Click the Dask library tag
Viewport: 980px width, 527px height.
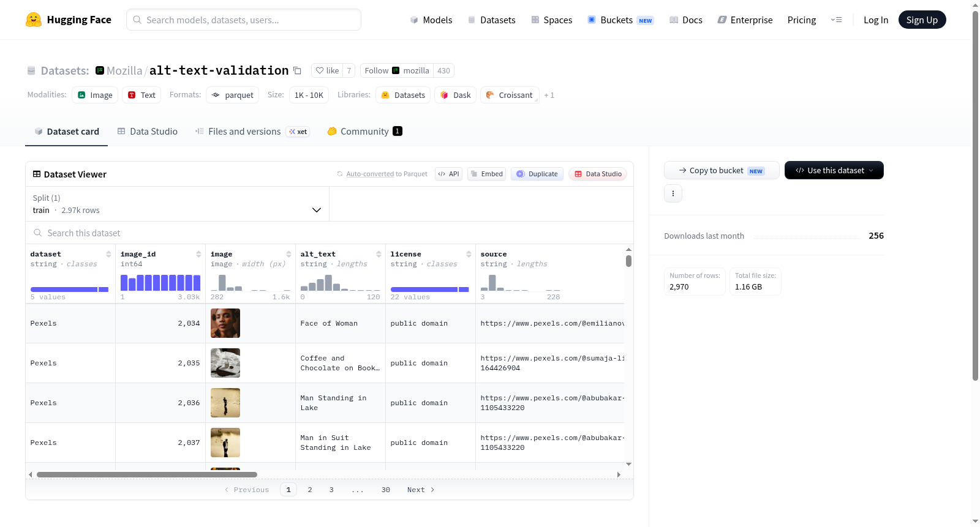point(456,95)
